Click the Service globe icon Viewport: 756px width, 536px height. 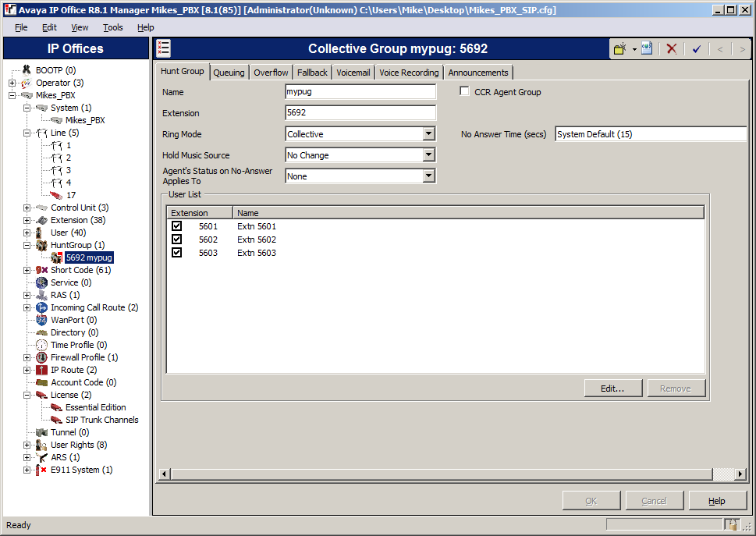(x=41, y=282)
